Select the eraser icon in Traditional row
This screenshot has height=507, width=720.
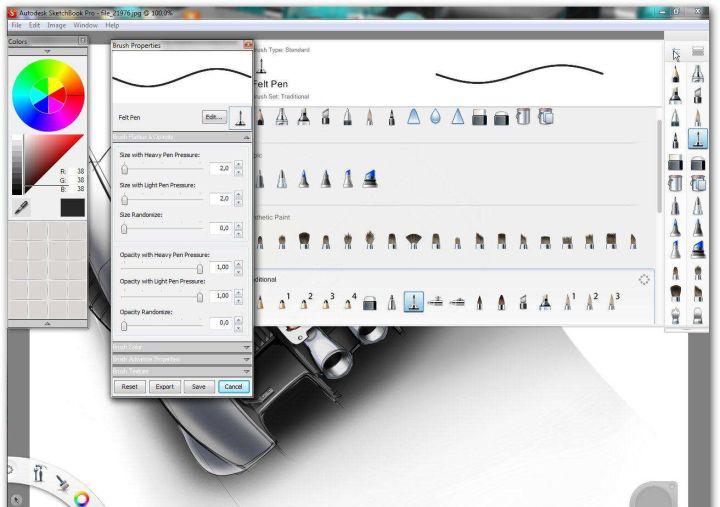(x=370, y=303)
